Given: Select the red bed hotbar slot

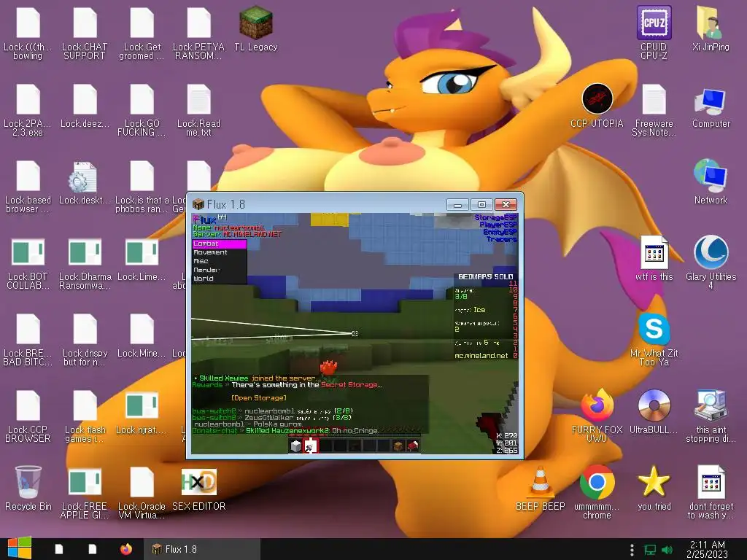Looking at the screenshot, I should click(413, 446).
